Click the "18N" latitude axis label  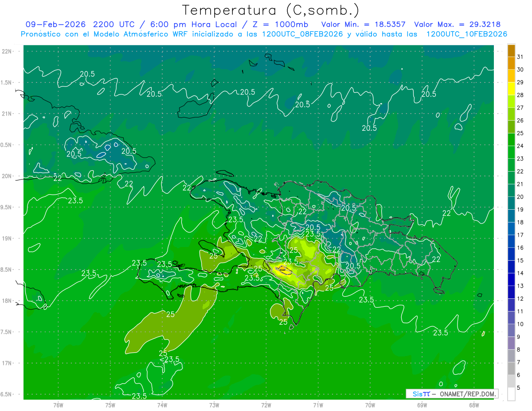click(x=7, y=301)
